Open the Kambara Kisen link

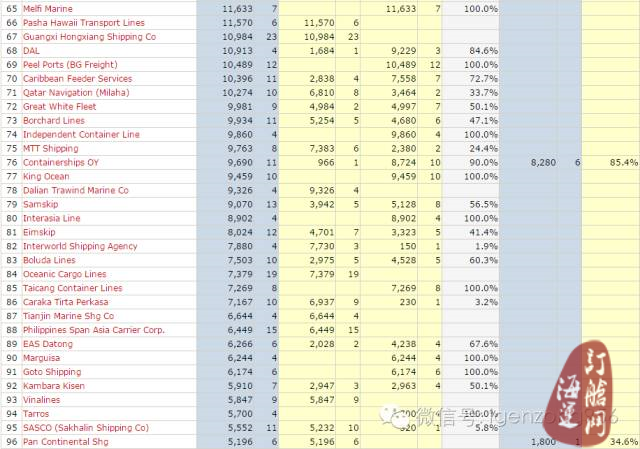coord(54,386)
